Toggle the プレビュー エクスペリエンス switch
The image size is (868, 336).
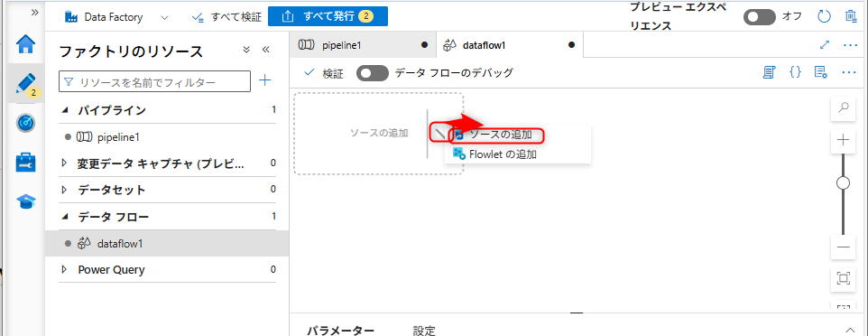[x=760, y=16]
